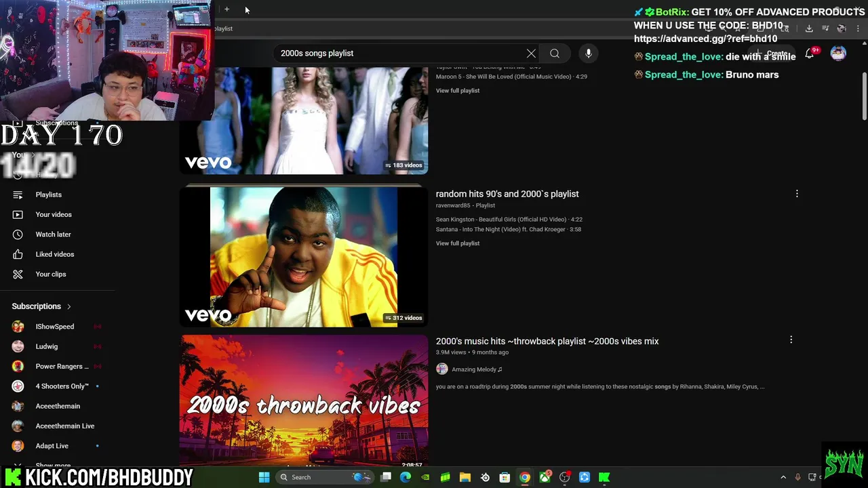868x488 pixels.
Task: View full playlist under Santana track
Action: pyautogui.click(x=458, y=243)
